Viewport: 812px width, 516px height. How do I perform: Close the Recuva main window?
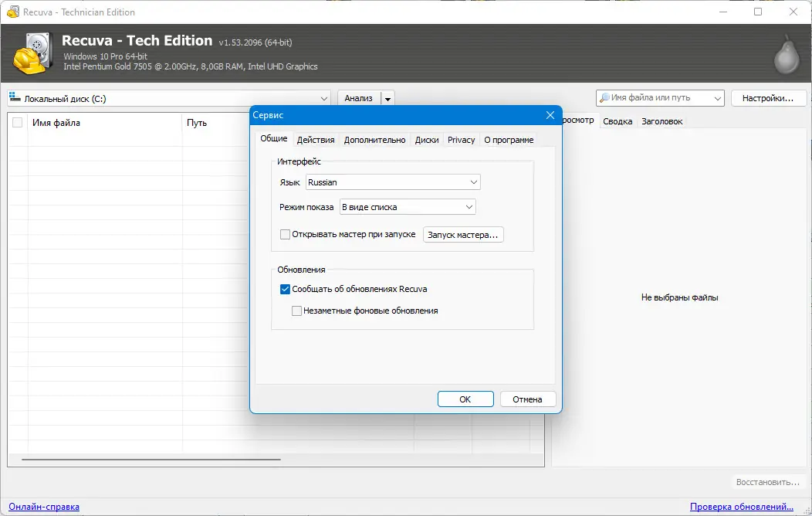pyautogui.click(x=793, y=12)
